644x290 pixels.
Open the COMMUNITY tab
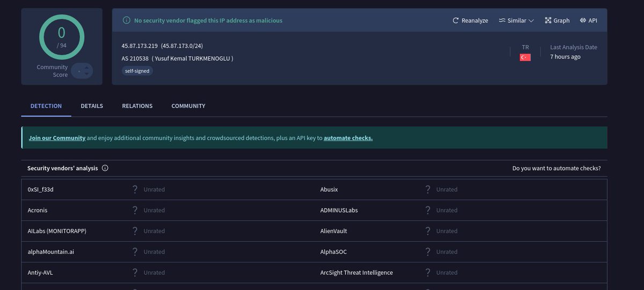[x=188, y=106]
